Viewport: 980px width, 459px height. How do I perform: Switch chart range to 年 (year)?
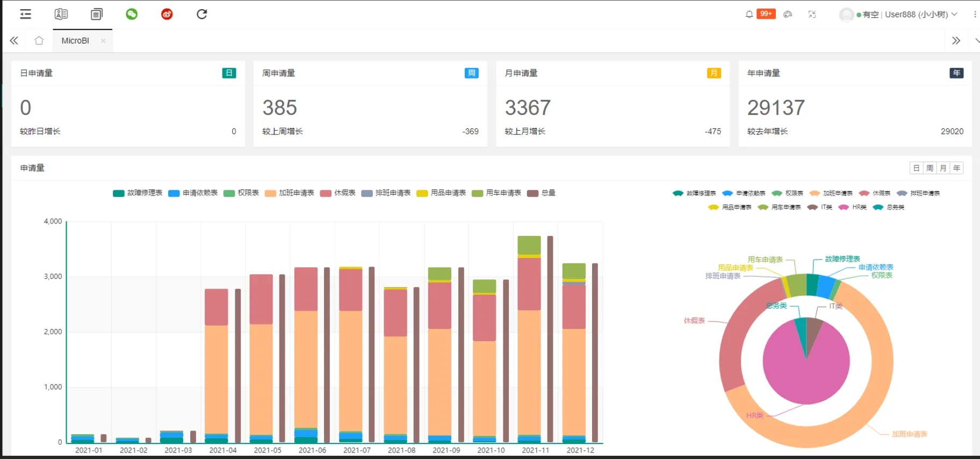pyautogui.click(x=956, y=168)
